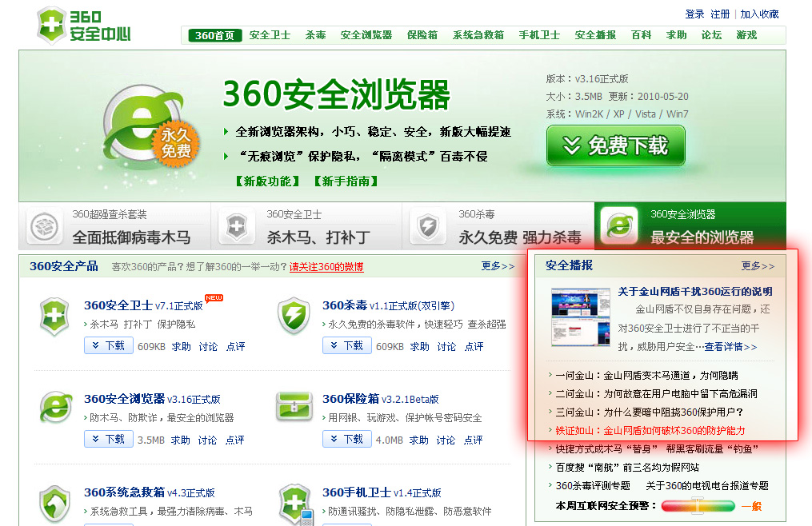Open the 求助 navigation item
The height and width of the screenshot is (526, 812).
pyautogui.click(x=676, y=35)
